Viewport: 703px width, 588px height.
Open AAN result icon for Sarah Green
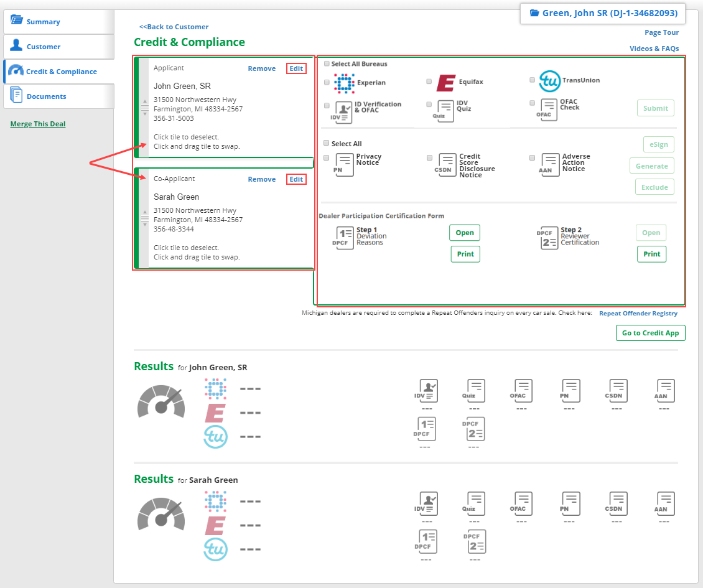665,503
